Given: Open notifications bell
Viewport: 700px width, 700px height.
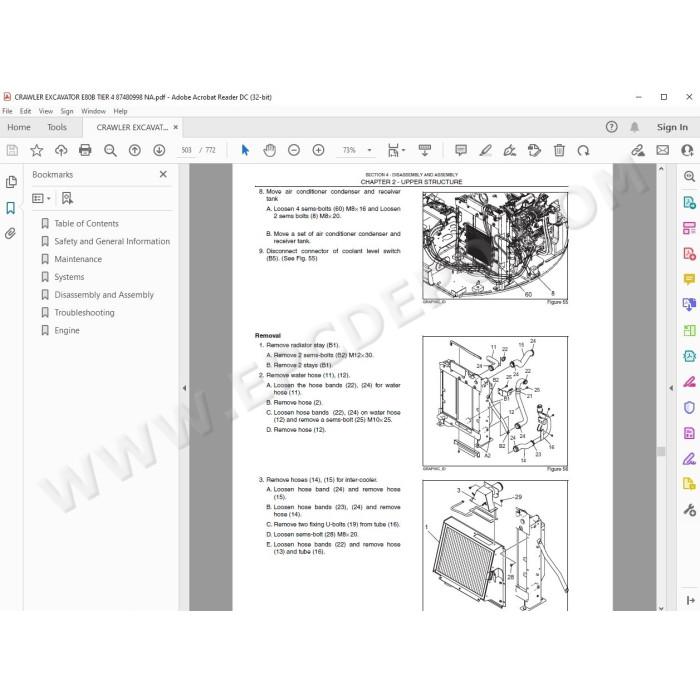Looking at the screenshot, I should point(634,127).
